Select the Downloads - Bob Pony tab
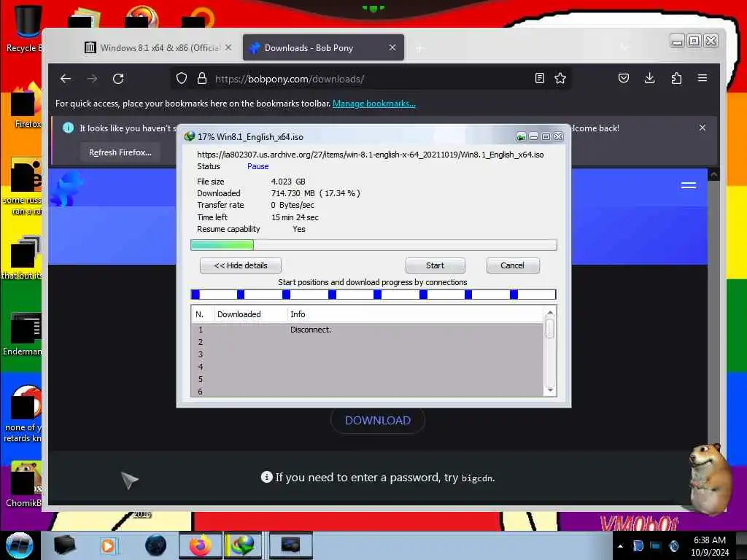The height and width of the screenshot is (560, 747). click(323, 47)
